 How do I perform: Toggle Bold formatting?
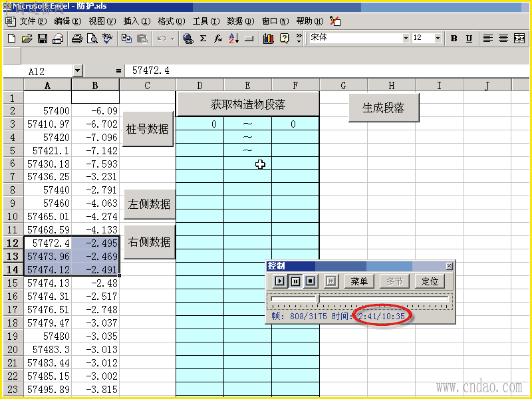pos(454,39)
